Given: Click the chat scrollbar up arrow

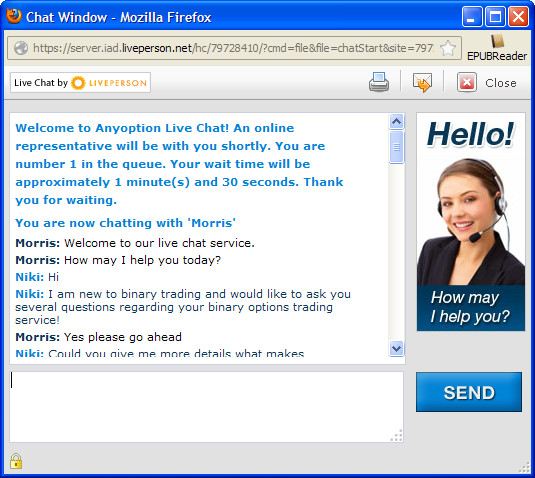Looking at the screenshot, I should click(396, 121).
